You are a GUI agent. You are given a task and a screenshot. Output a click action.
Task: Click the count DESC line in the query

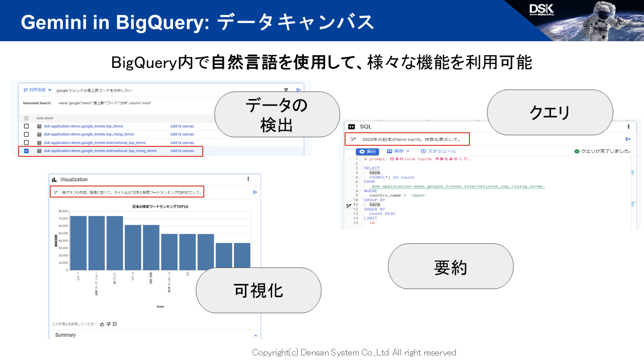(x=382, y=214)
